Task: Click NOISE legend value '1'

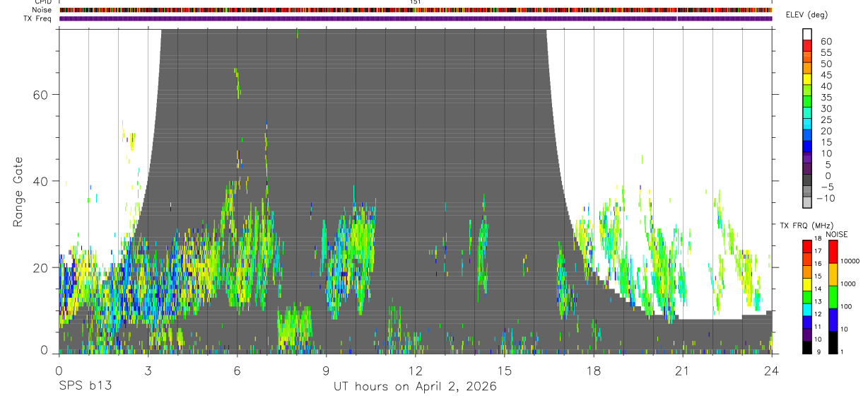Action: [x=842, y=352]
